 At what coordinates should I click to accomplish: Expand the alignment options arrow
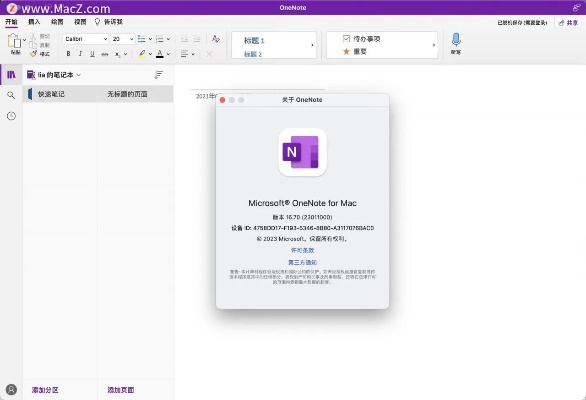[x=193, y=54]
